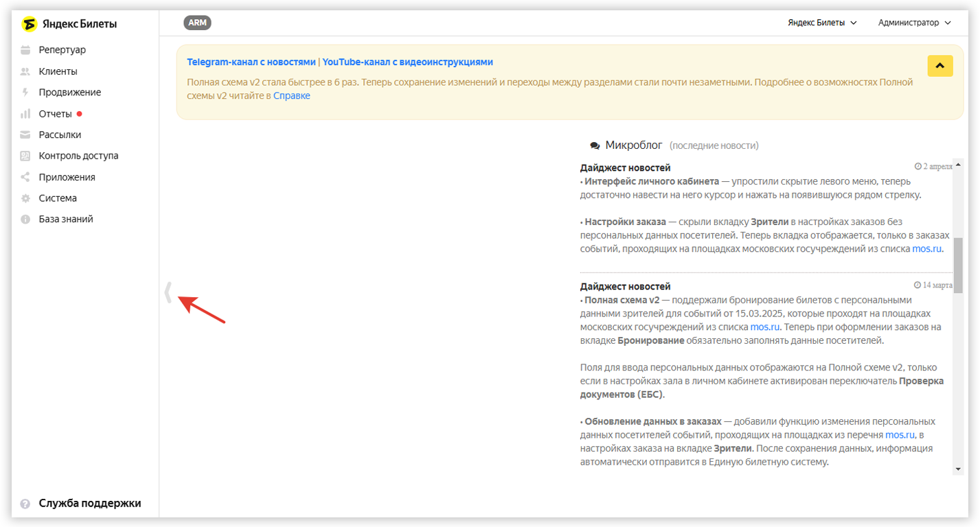980x527 pixels.
Task: Expand the Администратор user dropdown
Action: [x=914, y=23]
